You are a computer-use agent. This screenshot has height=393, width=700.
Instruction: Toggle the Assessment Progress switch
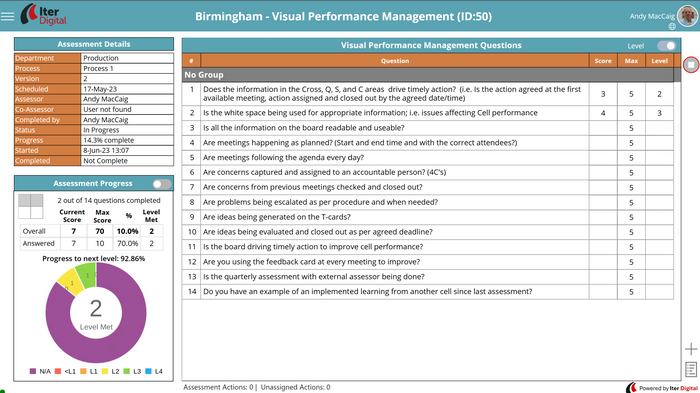coord(162,184)
